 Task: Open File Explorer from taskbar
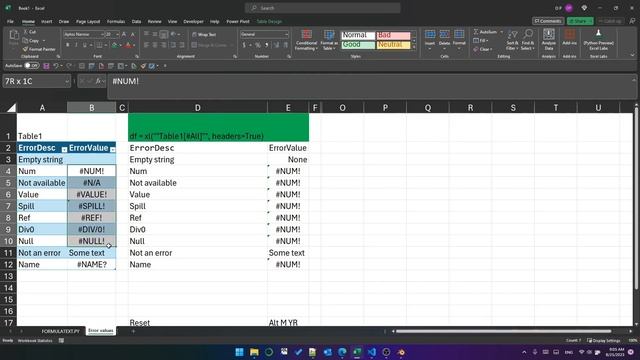254,352
